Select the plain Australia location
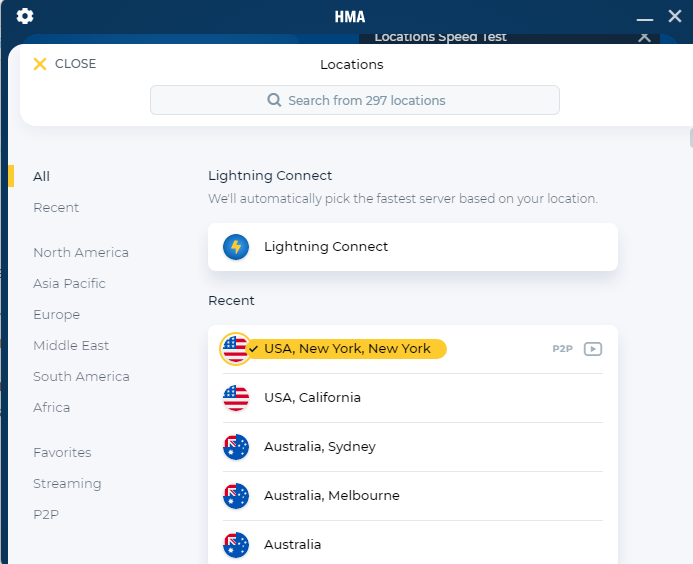Viewport: 693px width, 564px height. click(413, 545)
